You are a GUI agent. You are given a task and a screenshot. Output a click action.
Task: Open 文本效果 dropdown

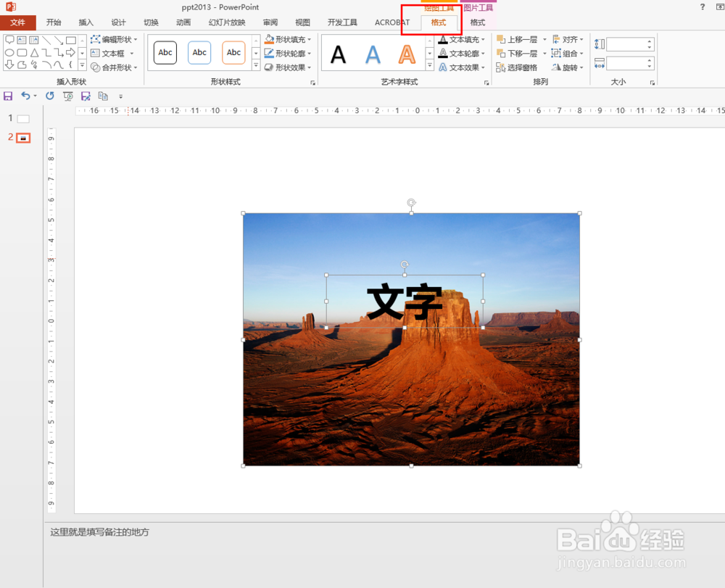[462, 67]
